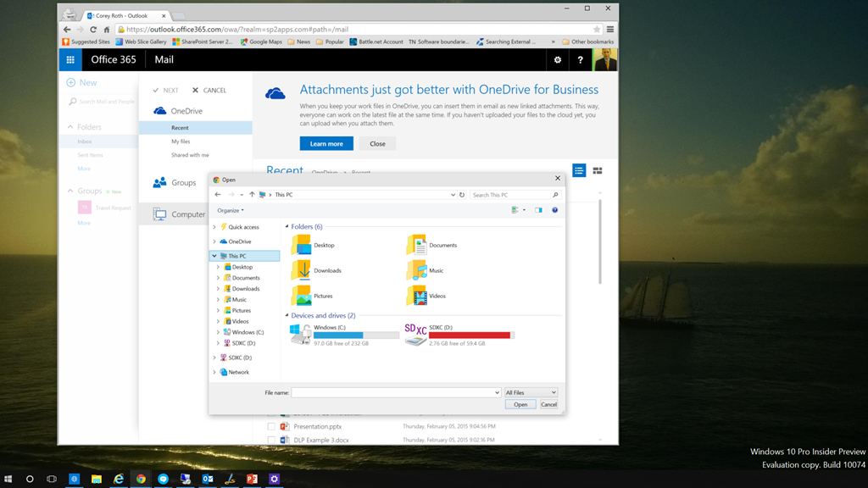Open the address bar history dropdown
Image resolution: width=868 pixels, height=488 pixels.
click(453, 195)
